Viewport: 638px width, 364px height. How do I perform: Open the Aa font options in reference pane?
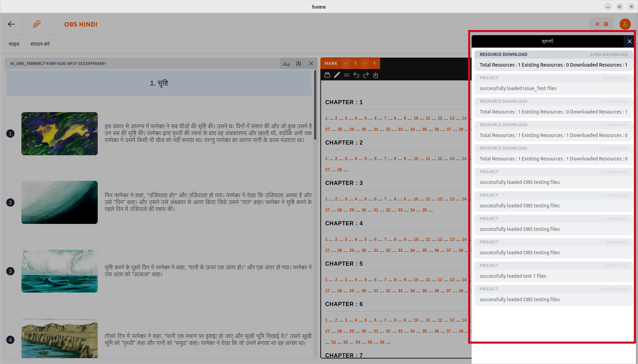286,63
